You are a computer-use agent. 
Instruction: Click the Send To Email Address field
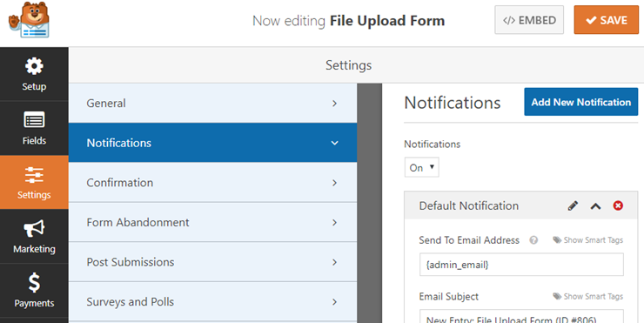[521, 265]
